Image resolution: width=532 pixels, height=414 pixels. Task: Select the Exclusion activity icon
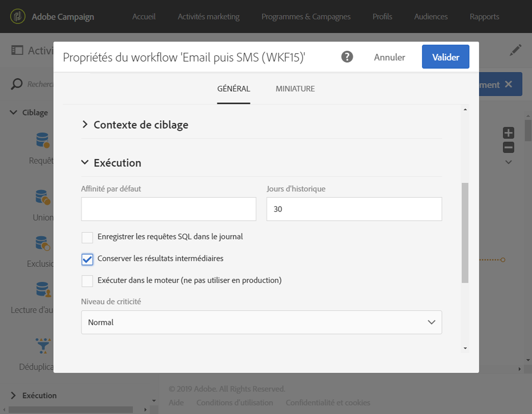click(43, 243)
